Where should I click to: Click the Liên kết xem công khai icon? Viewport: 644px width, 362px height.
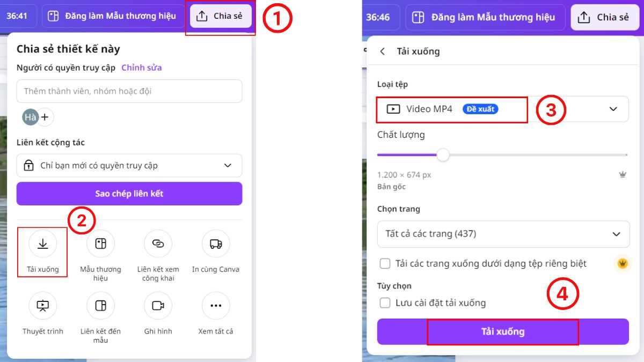[x=158, y=243]
